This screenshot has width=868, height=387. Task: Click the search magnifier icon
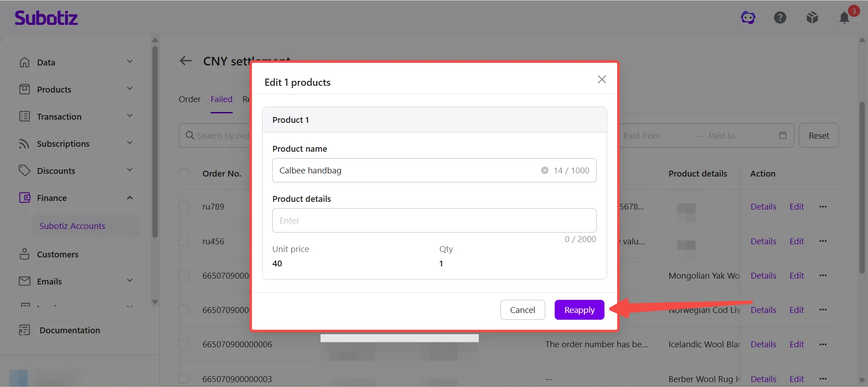click(190, 135)
